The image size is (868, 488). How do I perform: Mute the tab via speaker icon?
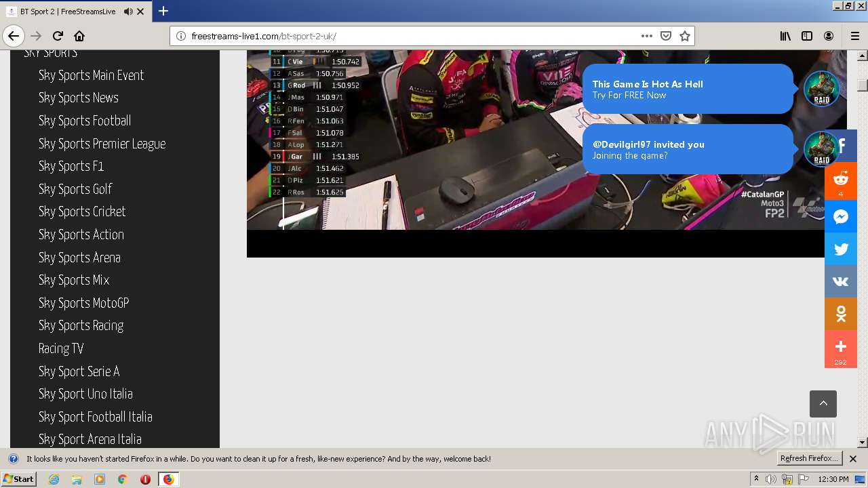pyautogui.click(x=128, y=12)
